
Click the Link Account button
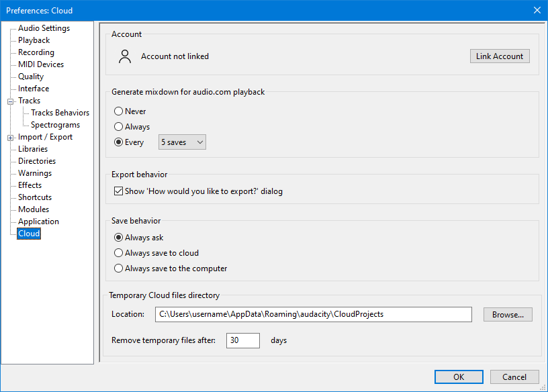pyautogui.click(x=500, y=56)
